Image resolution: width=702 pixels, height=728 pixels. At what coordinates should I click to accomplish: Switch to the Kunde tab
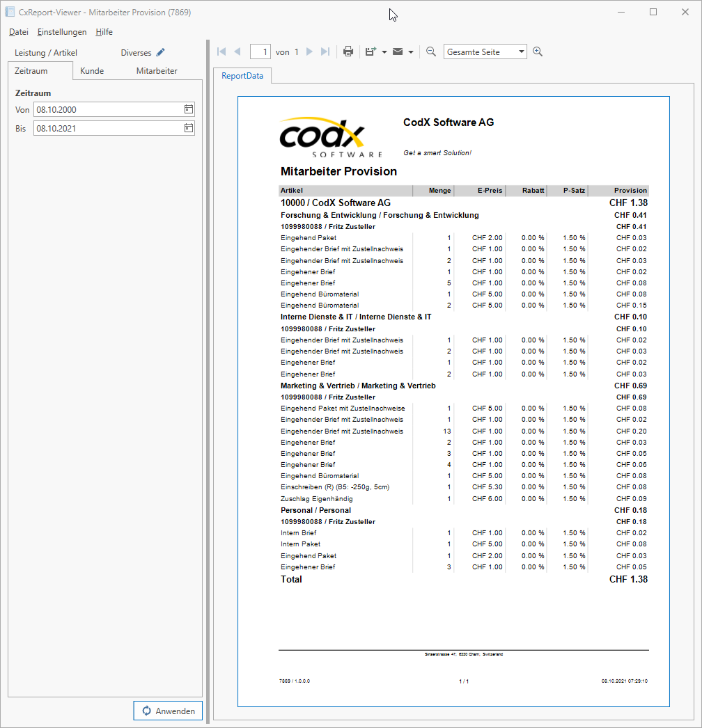(92, 70)
